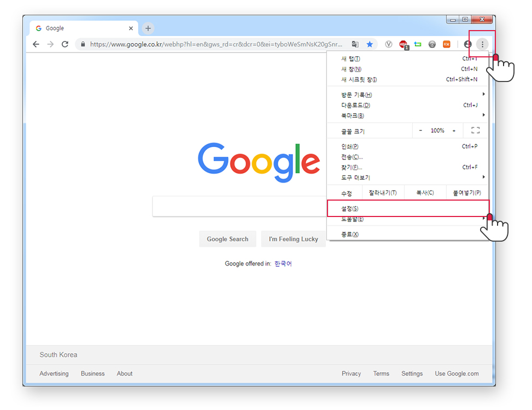
Task: Decrease zoom with the minus button
Action: click(420, 131)
